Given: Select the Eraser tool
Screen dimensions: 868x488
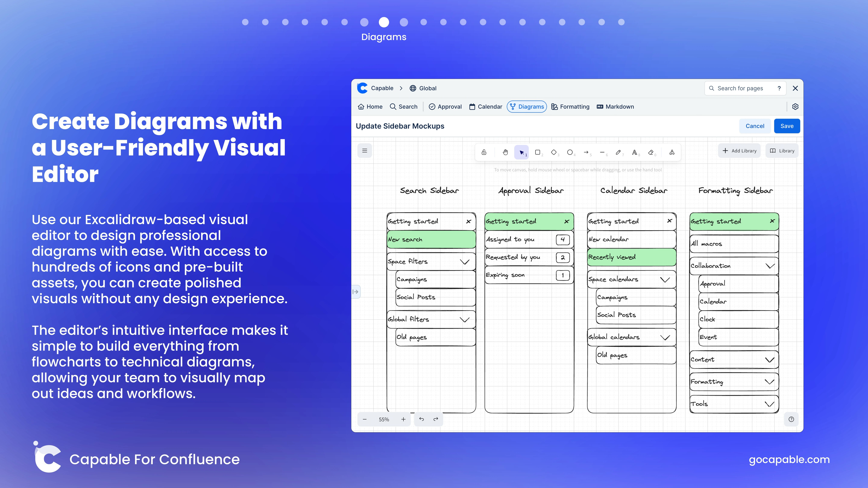Looking at the screenshot, I should pyautogui.click(x=651, y=152).
